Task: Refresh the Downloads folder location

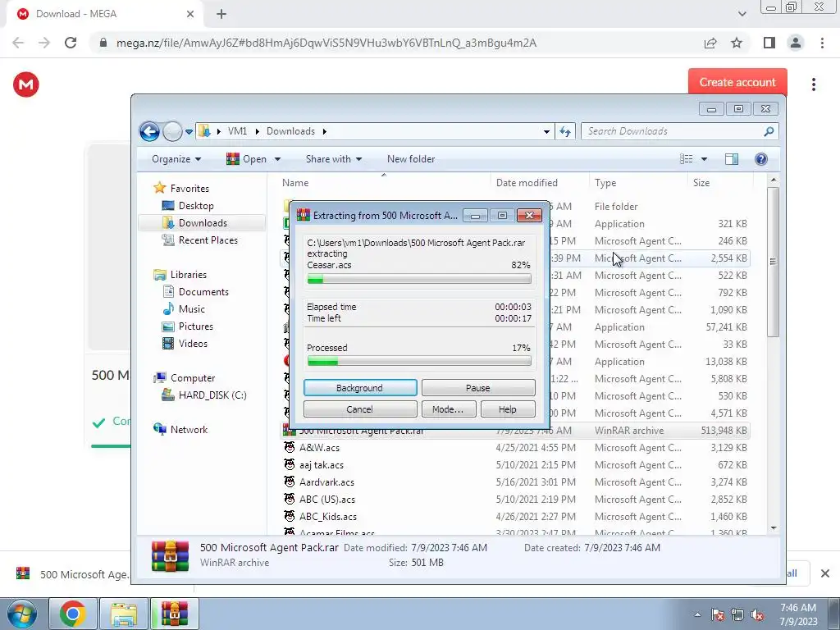Action: tap(565, 131)
